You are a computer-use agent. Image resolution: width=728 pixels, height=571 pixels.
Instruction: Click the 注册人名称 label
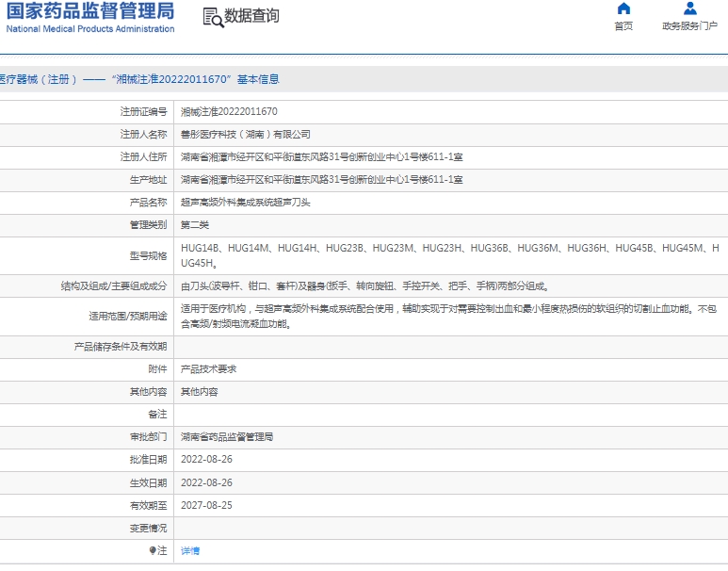tap(143, 135)
